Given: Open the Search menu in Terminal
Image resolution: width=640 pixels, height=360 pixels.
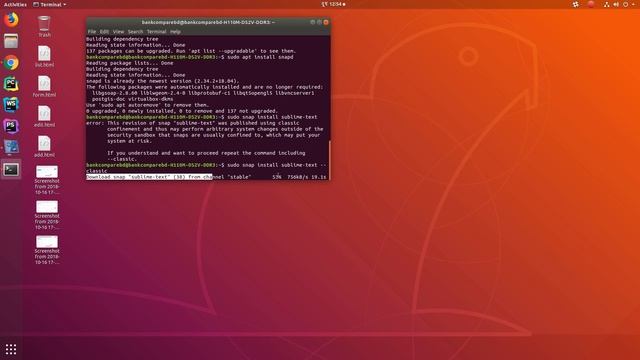Looking at the screenshot, I should point(135,31).
